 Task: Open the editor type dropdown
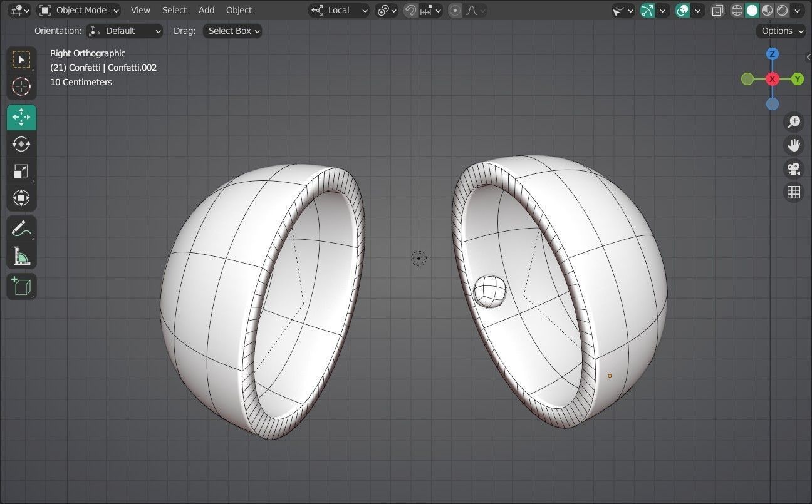(19, 10)
